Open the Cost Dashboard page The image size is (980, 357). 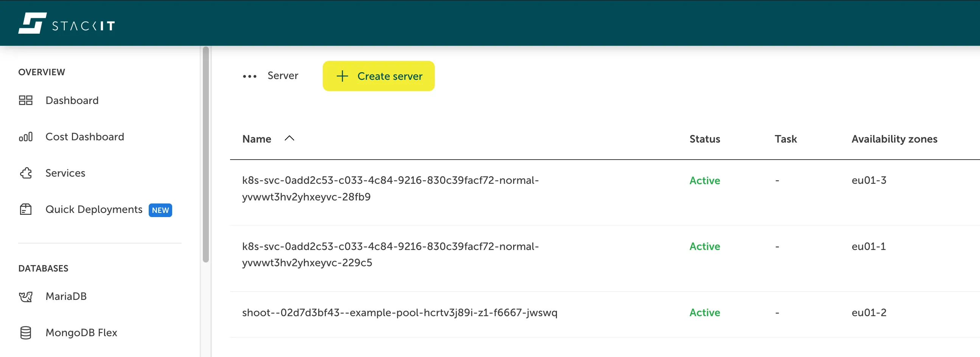point(84,137)
